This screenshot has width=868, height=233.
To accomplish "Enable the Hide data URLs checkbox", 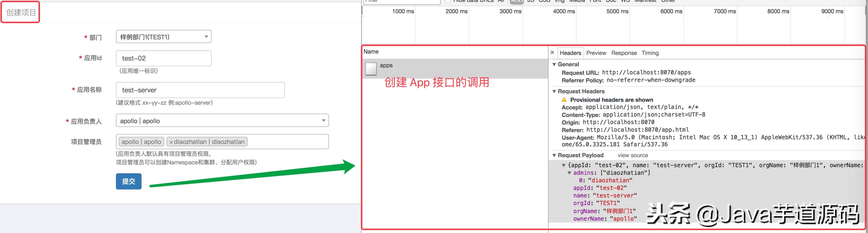I will click(x=447, y=1).
